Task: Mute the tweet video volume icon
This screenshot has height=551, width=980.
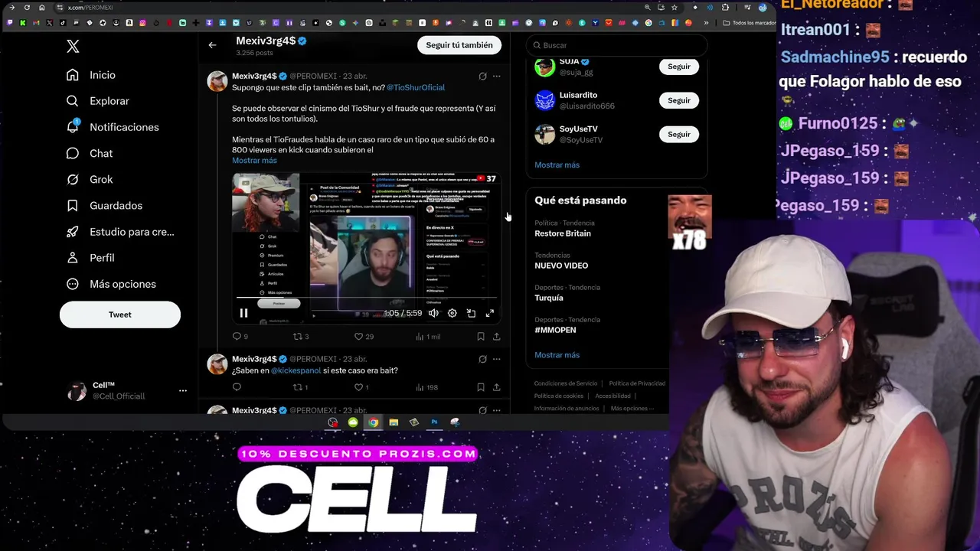Action: (x=433, y=313)
